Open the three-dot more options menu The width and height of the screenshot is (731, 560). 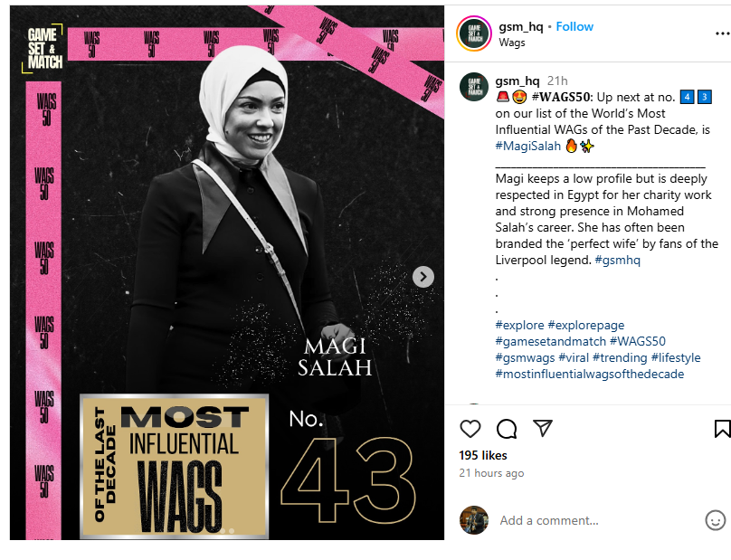point(722,33)
